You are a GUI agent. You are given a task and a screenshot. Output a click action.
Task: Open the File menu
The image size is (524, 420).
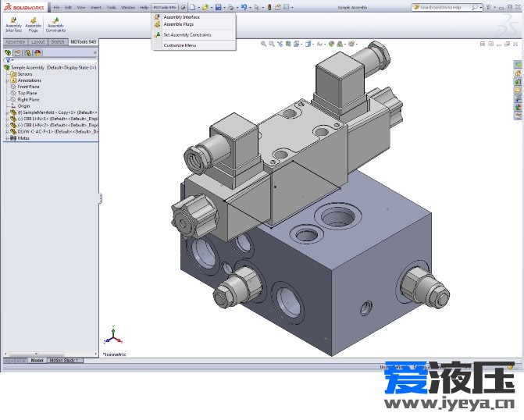point(56,7)
